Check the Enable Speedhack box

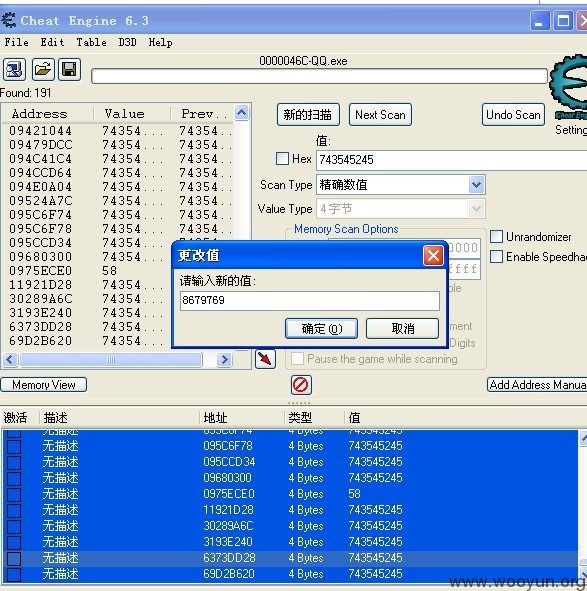coord(497,257)
